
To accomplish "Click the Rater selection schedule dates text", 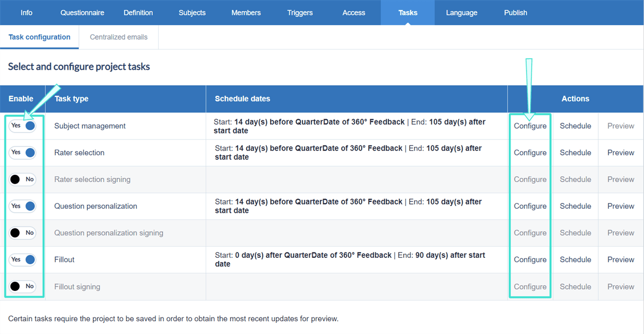I will (x=348, y=152).
